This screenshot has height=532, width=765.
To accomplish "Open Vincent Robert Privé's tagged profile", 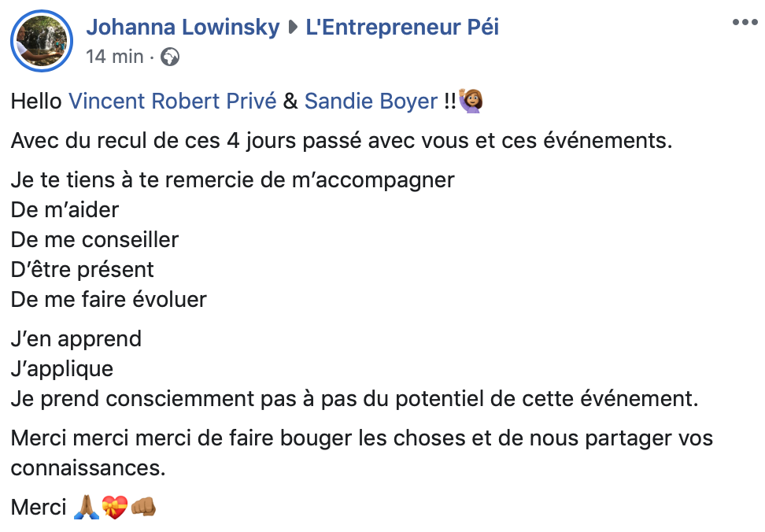I will click(x=172, y=101).
